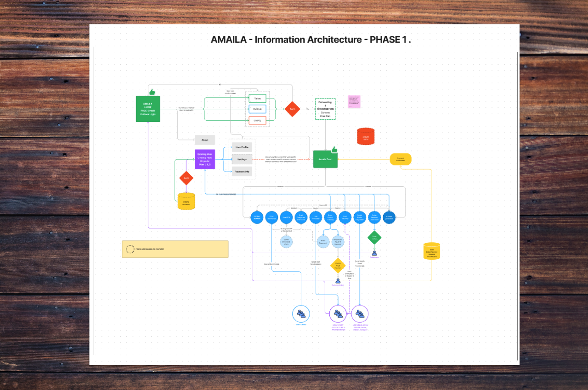Screen dimensions: 588x390
Task: Click the 'Search All' connector label
Action: coord(323,205)
